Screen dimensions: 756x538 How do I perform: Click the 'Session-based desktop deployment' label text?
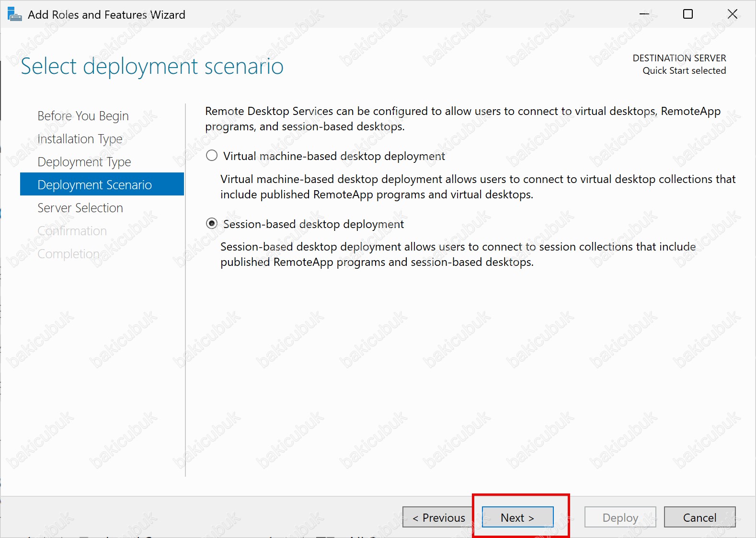pos(313,224)
